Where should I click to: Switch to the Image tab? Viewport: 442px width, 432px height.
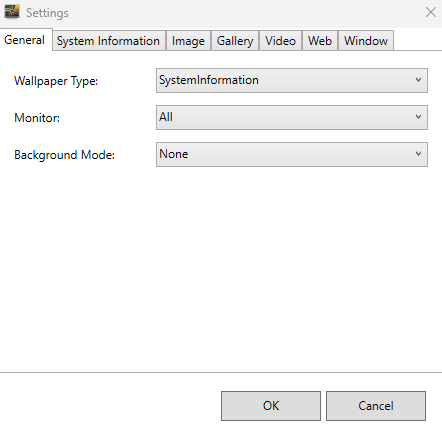pyautogui.click(x=188, y=41)
